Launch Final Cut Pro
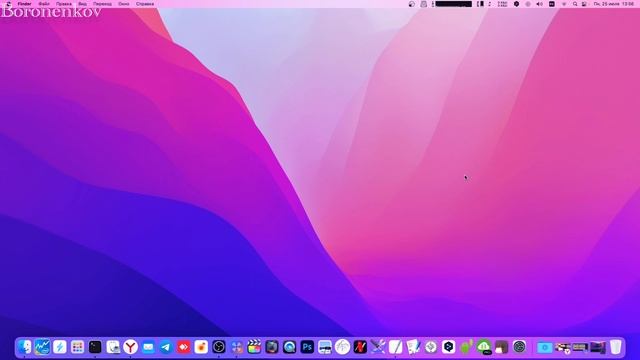Viewport: 640px width, 360px height. [x=254, y=347]
